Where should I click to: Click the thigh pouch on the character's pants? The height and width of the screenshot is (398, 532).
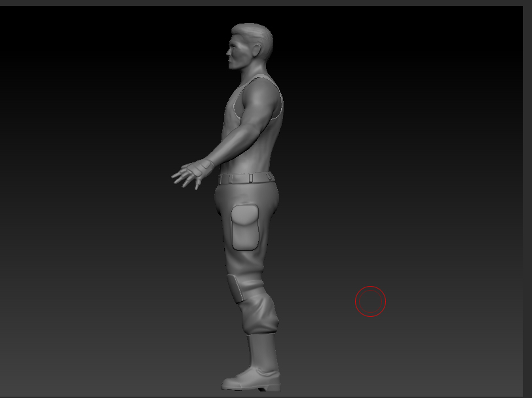[244, 227]
